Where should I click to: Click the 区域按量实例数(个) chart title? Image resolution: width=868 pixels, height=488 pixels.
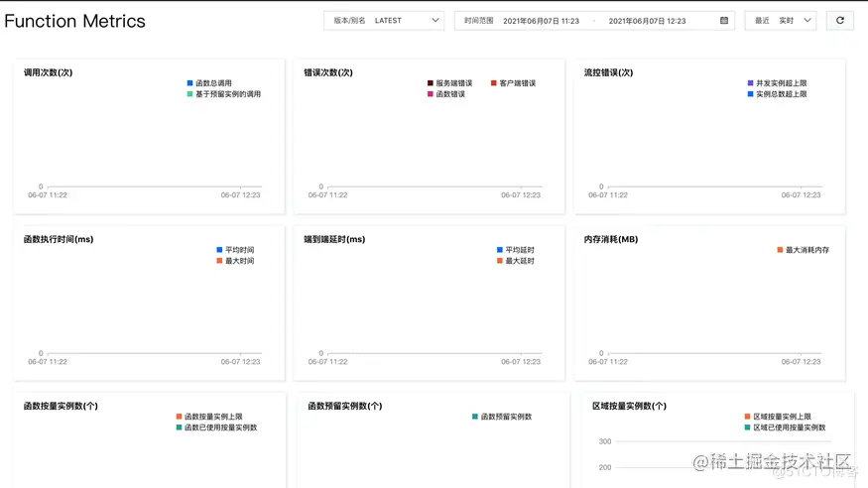point(629,406)
